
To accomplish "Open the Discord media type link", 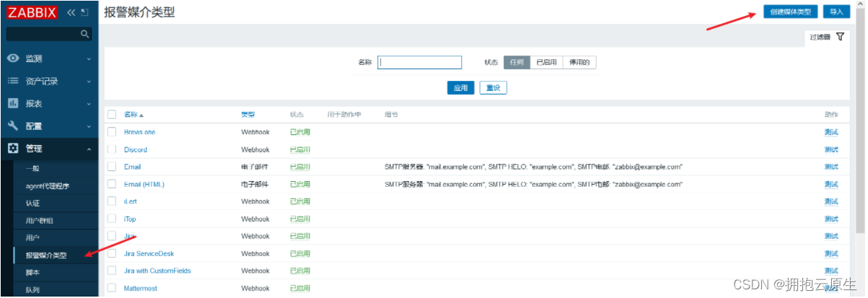I will [x=136, y=149].
